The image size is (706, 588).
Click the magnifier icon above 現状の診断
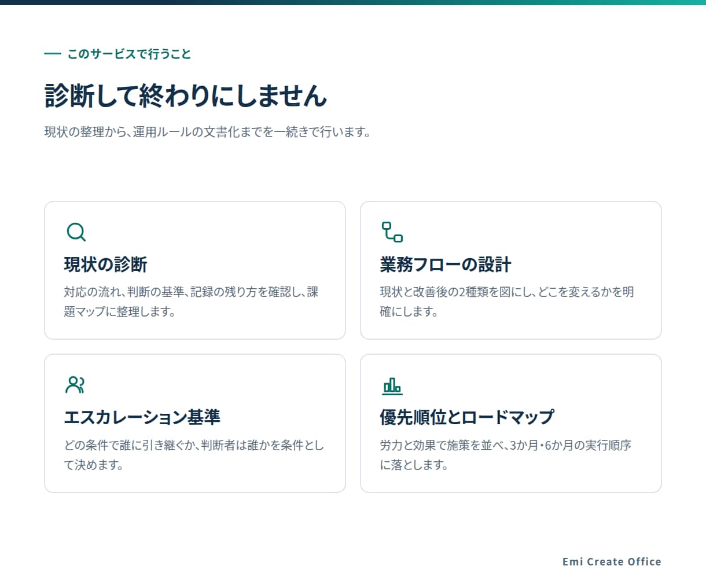76,231
